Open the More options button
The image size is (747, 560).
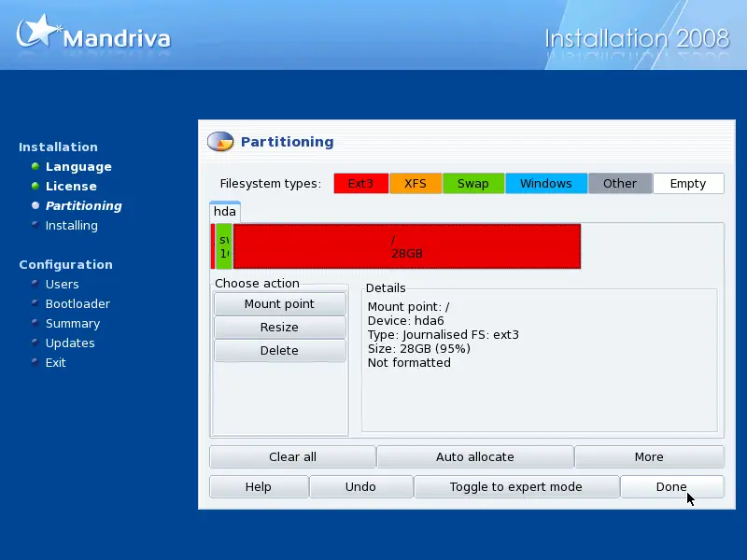click(x=649, y=456)
